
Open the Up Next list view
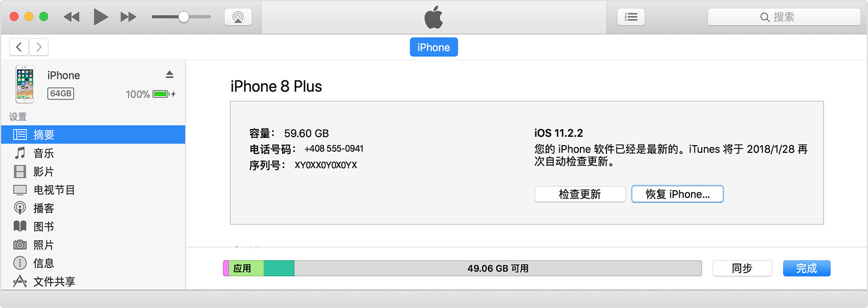[x=631, y=17]
